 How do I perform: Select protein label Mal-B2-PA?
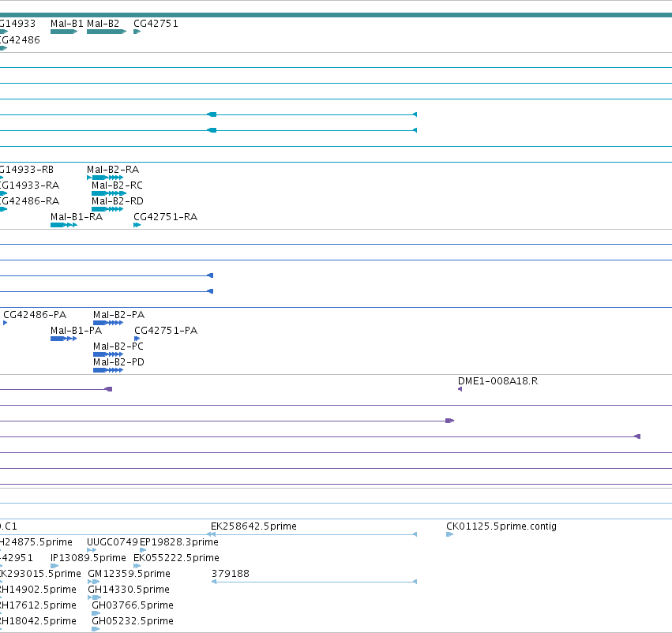[x=119, y=315]
